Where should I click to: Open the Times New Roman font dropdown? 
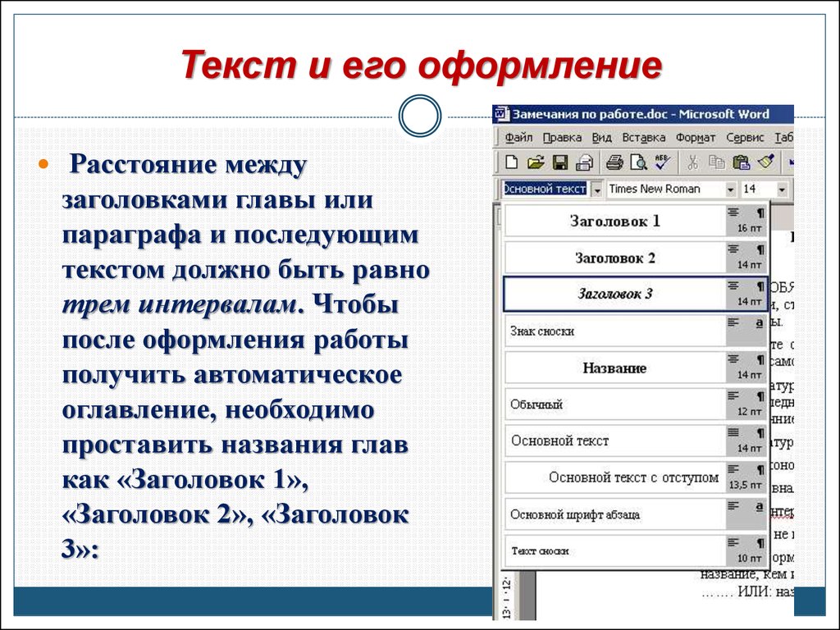coord(730,189)
